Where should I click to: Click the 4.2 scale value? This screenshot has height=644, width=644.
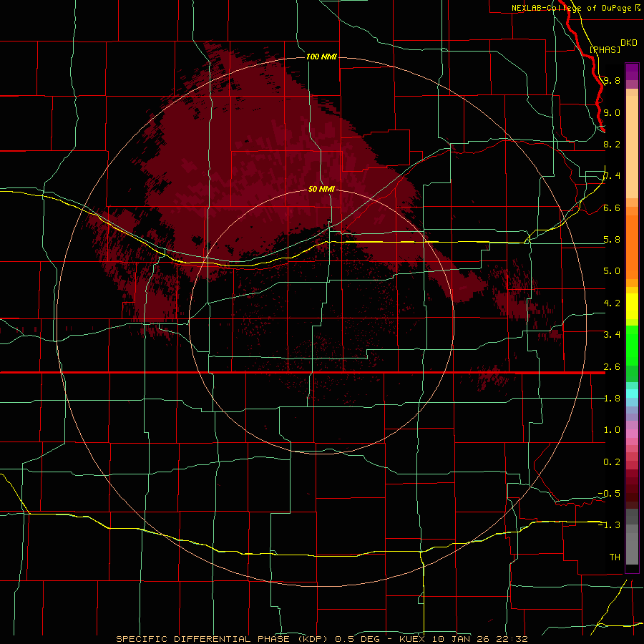[612, 303]
